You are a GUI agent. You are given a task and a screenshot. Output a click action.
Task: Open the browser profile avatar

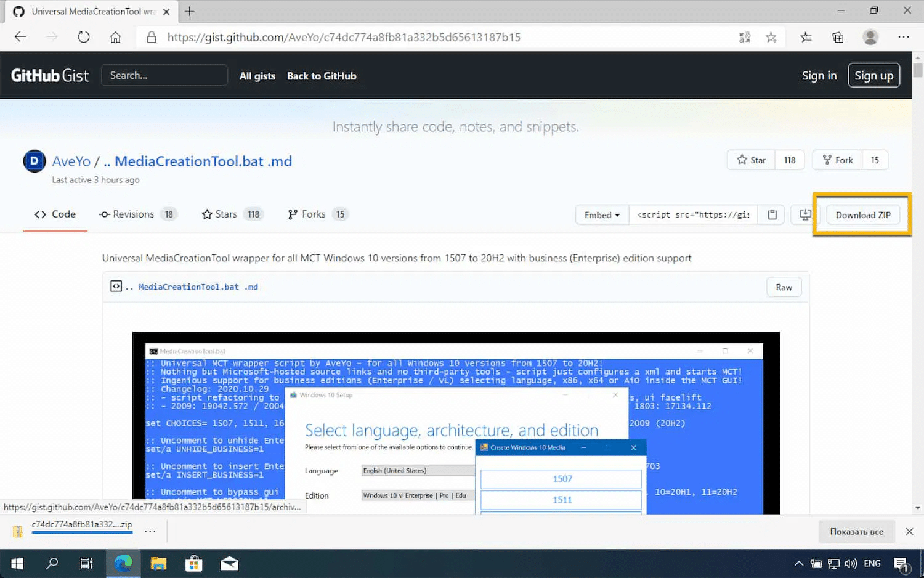[x=870, y=37]
